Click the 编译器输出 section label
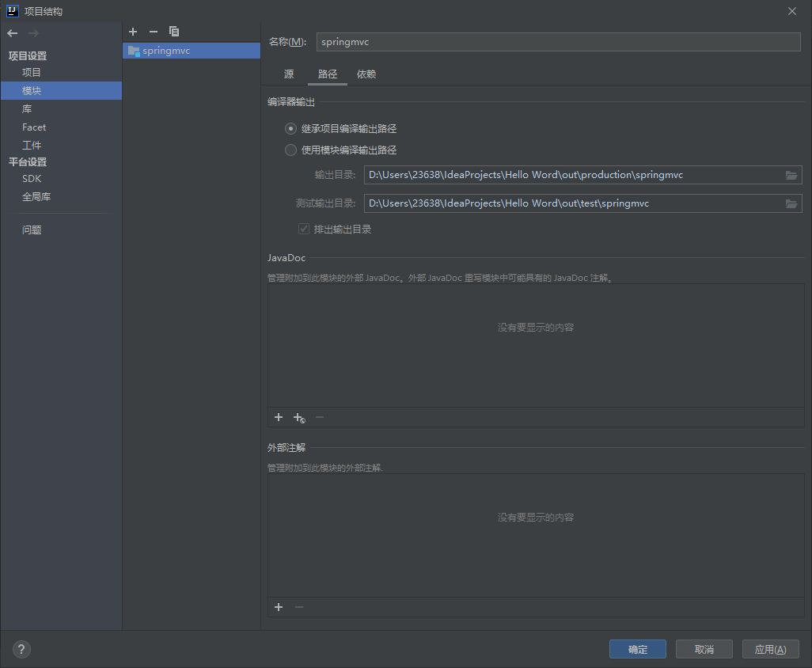Image resolution: width=812 pixels, height=668 pixels. (291, 102)
